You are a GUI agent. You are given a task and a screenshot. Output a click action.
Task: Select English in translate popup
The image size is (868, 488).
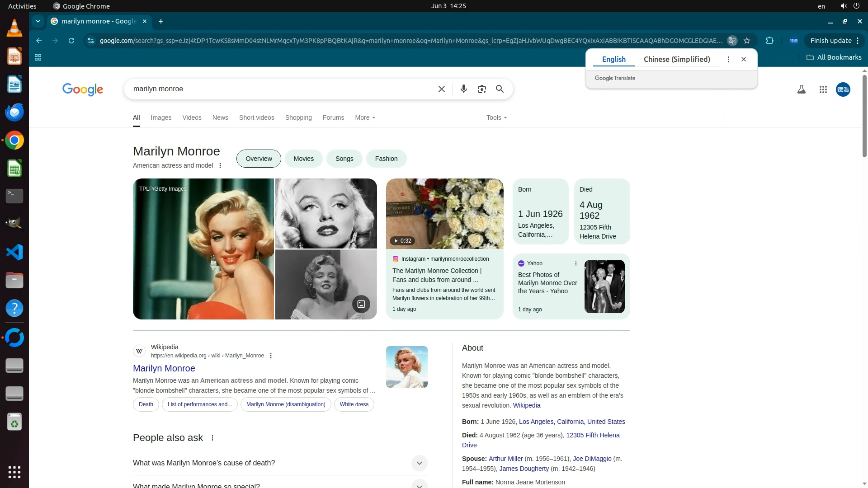[613, 59]
